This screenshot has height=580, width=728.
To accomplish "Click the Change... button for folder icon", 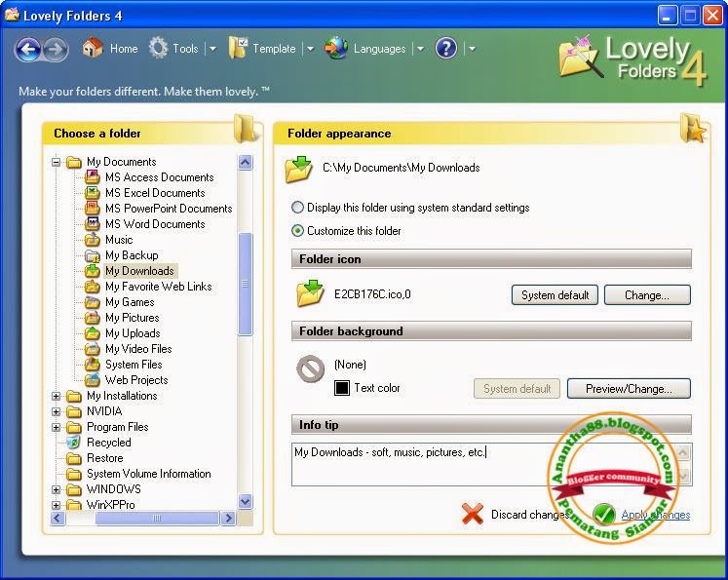I will 647,295.
